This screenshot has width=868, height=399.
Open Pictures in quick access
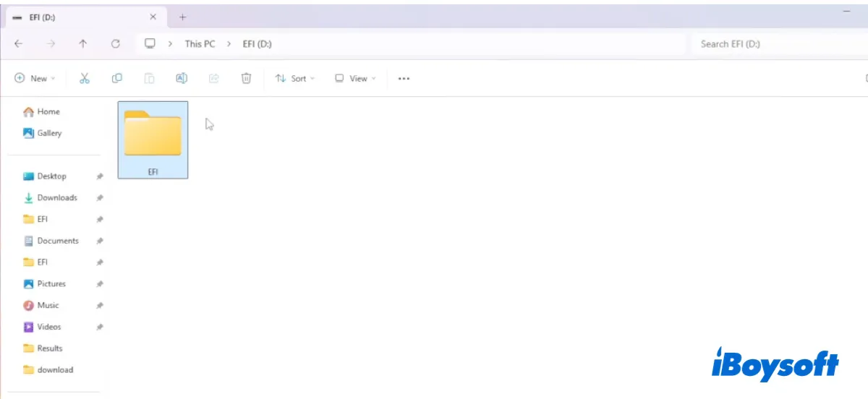point(44,284)
